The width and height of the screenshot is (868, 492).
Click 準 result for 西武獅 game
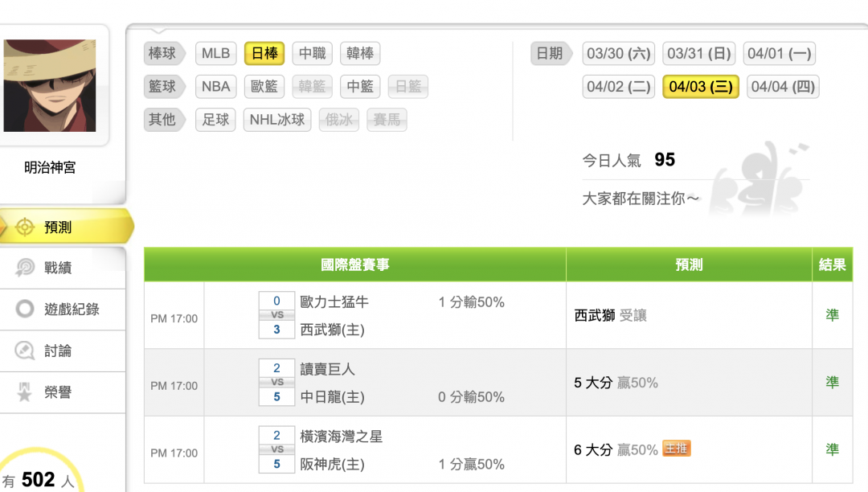pos(832,315)
